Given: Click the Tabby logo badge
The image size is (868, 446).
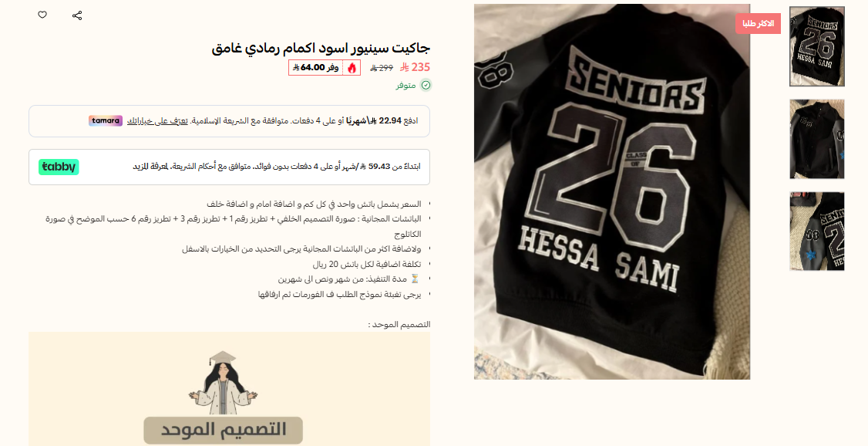Looking at the screenshot, I should 59,167.
